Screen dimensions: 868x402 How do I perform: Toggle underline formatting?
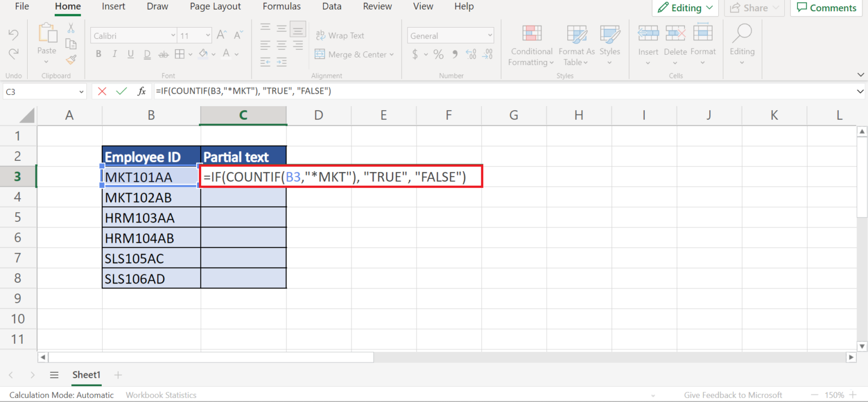point(131,54)
